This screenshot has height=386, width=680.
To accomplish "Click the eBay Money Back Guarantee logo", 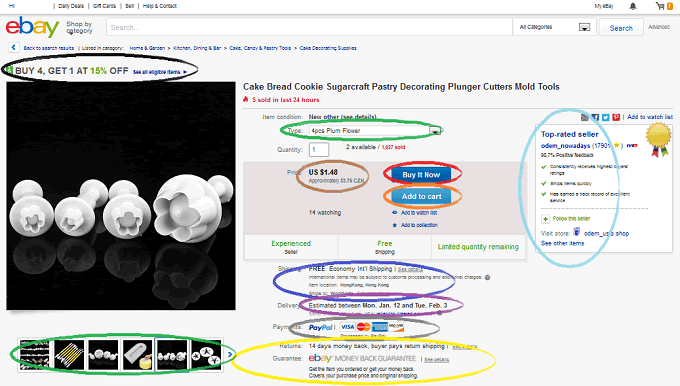I will click(362, 359).
